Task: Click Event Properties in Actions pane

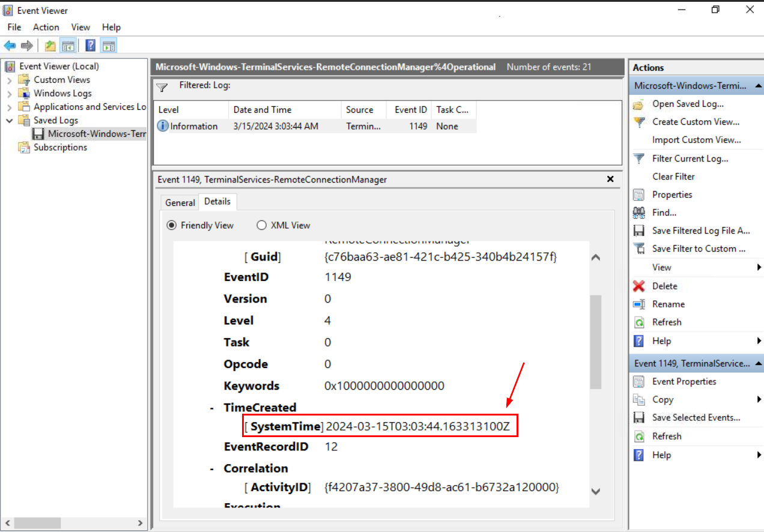Action: tap(684, 381)
